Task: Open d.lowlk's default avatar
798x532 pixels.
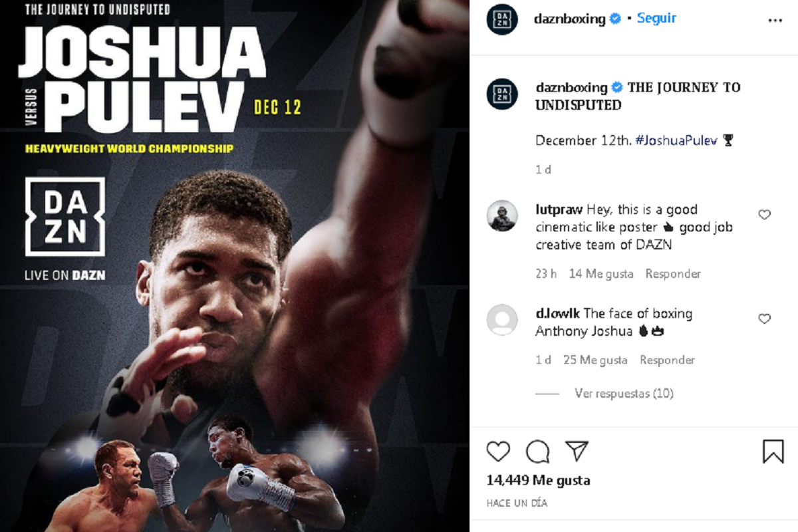Action: click(502, 320)
